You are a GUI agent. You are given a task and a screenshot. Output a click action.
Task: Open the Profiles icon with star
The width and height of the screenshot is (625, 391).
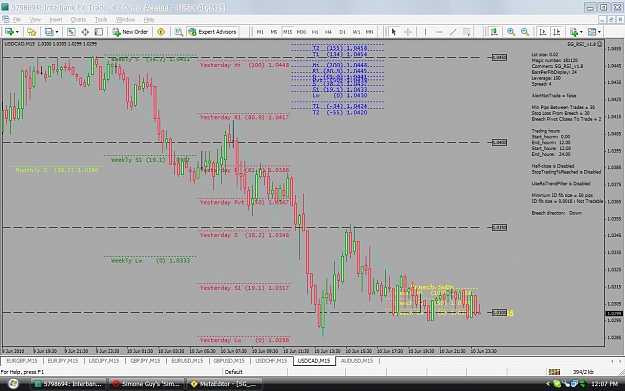tap(31, 32)
